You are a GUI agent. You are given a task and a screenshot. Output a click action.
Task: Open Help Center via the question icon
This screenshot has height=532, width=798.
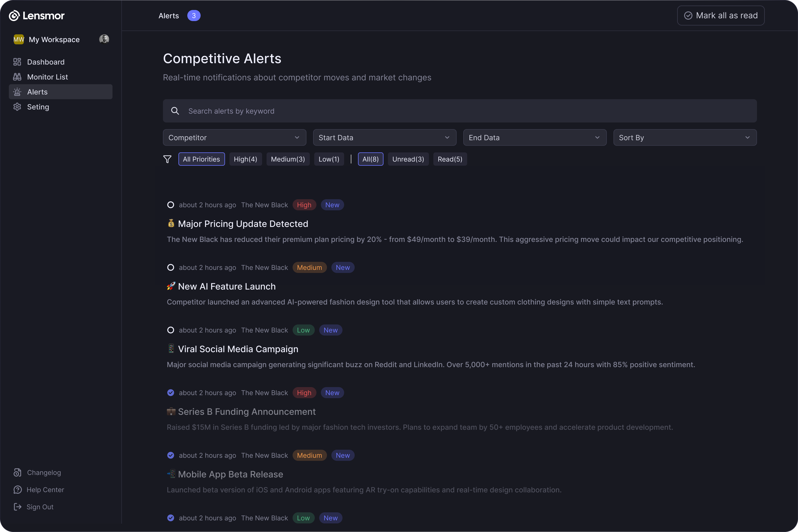[x=17, y=490]
